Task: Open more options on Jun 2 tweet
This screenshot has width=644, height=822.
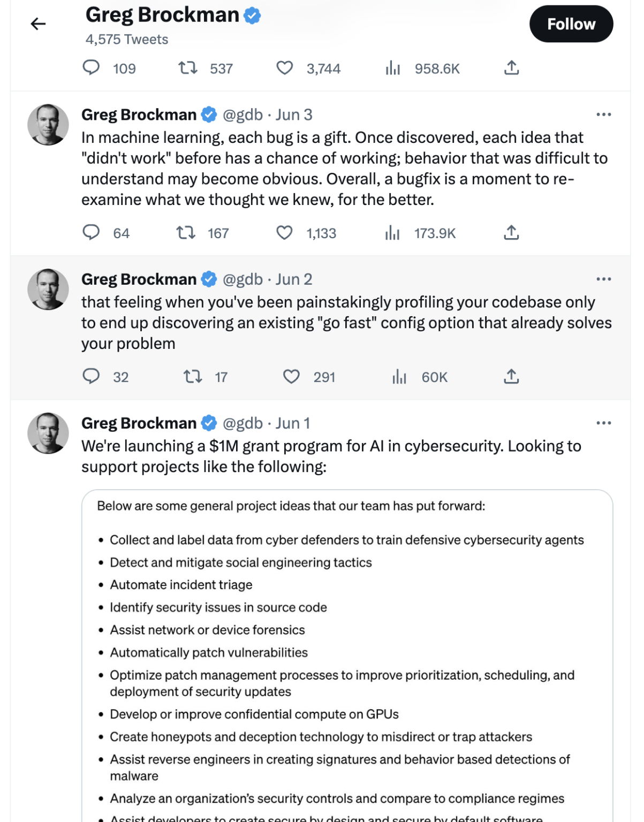Action: pyautogui.click(x=603, y=279)
